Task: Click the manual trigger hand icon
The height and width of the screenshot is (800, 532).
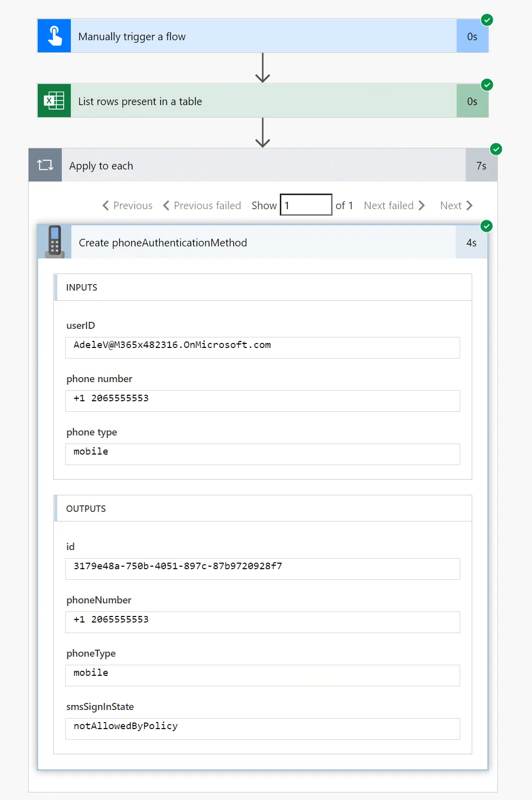Action: (x=54, y=36)
